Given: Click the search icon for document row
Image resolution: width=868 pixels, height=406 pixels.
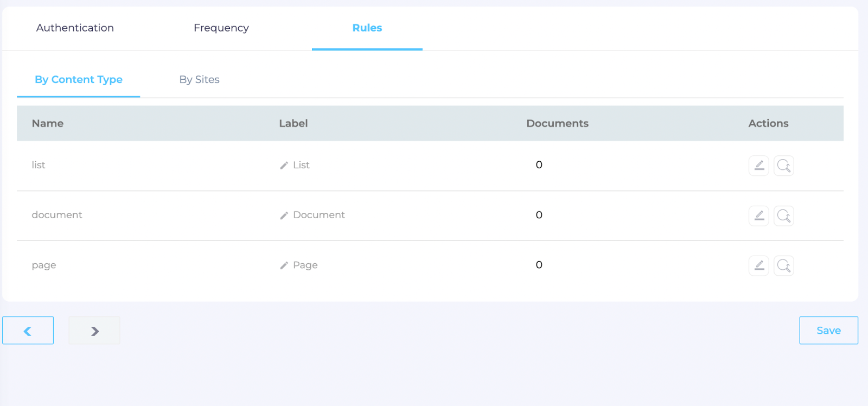Looking at the screenshot, I should click(783, 215).
